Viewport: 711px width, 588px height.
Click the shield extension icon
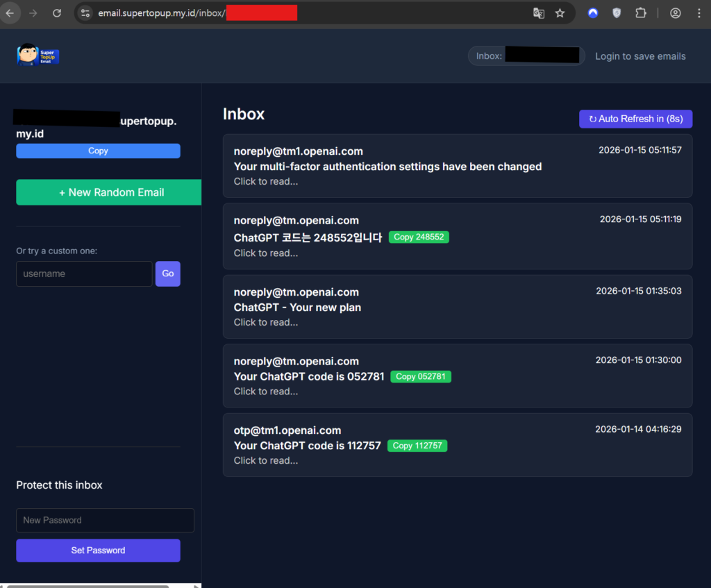point(617,13)
